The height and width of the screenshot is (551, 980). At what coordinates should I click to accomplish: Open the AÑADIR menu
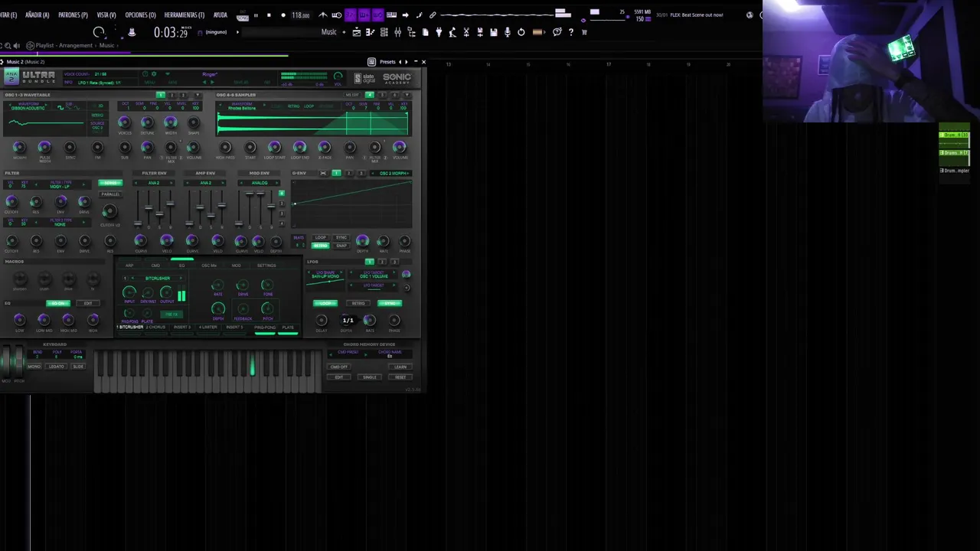click(37, 15)
